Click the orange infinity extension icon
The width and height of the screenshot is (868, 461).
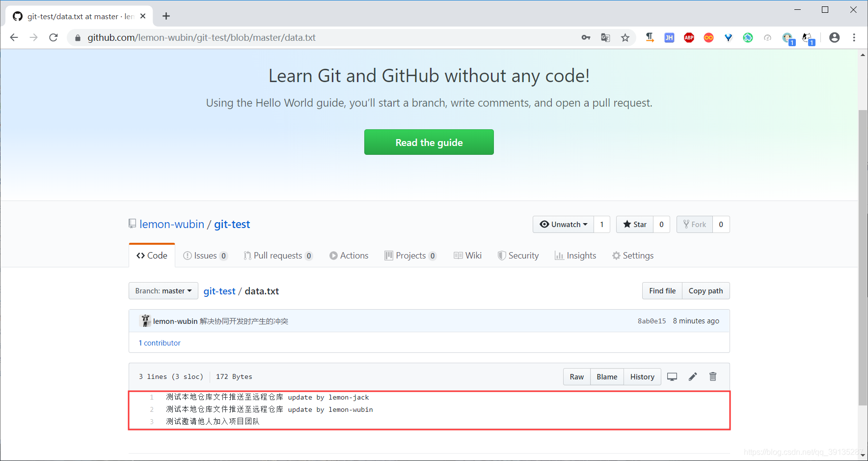pos(708,37)
